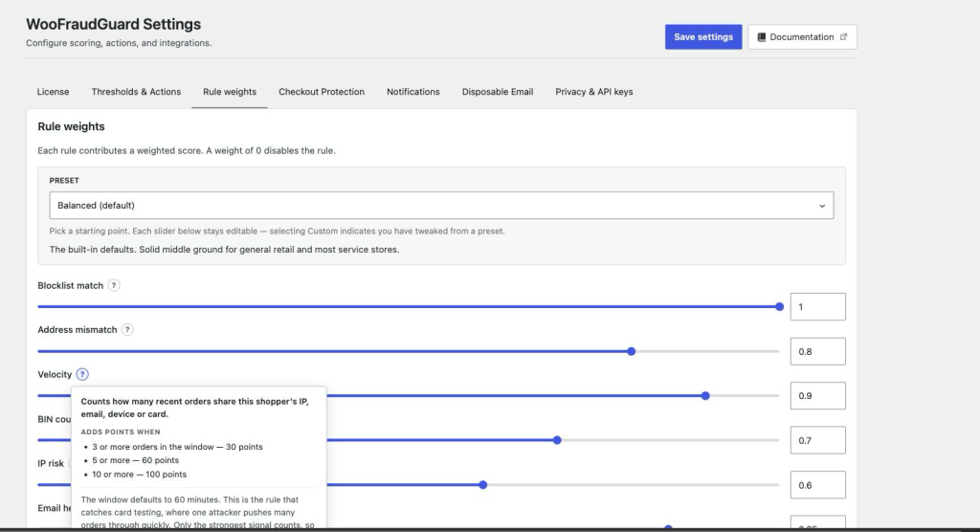Viewport: 980px width, 532px height.
Task: Open the Thresholds & Actions tab
Action: (136, 91)
